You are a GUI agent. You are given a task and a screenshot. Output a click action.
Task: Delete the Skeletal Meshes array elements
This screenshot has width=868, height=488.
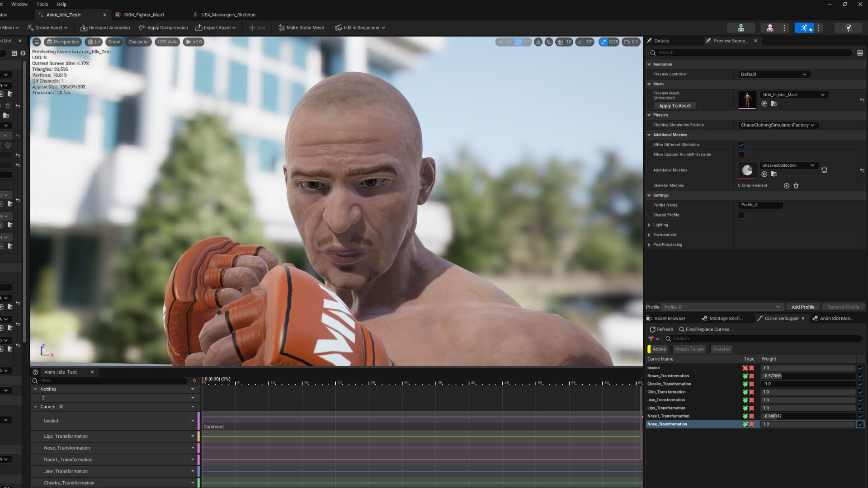[x=796, y=186]
